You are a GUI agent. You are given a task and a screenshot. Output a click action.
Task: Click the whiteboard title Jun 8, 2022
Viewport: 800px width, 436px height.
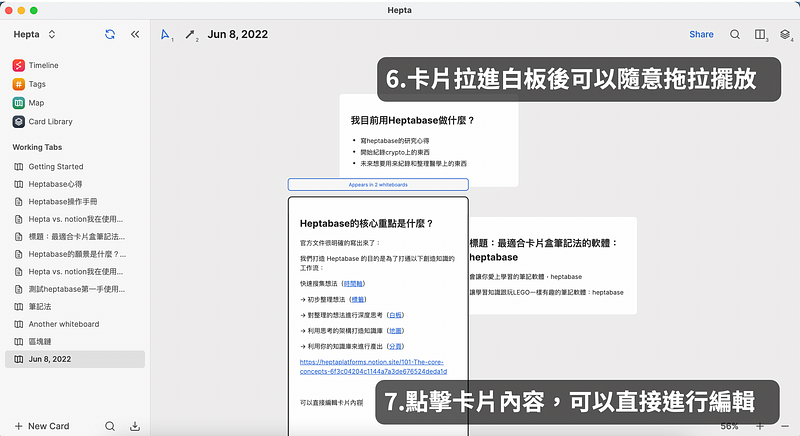point(238,34)
